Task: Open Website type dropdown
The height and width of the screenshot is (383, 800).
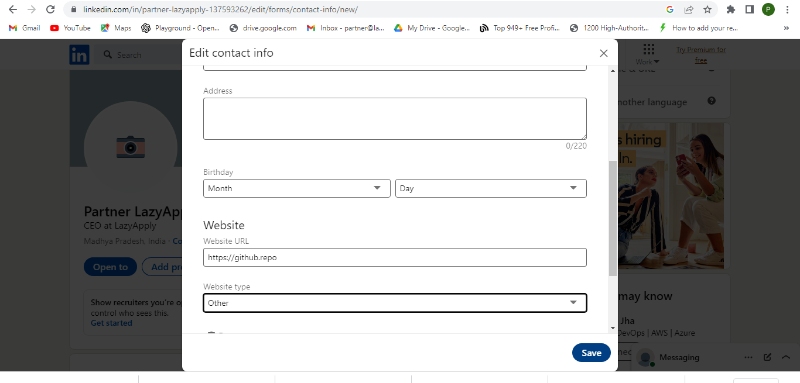Action: [x=395, y=303]
